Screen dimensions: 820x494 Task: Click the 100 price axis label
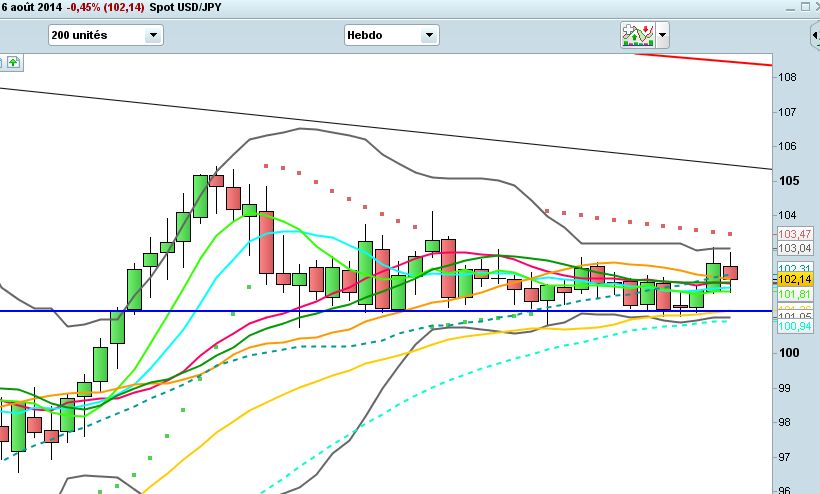click(789, 353)
